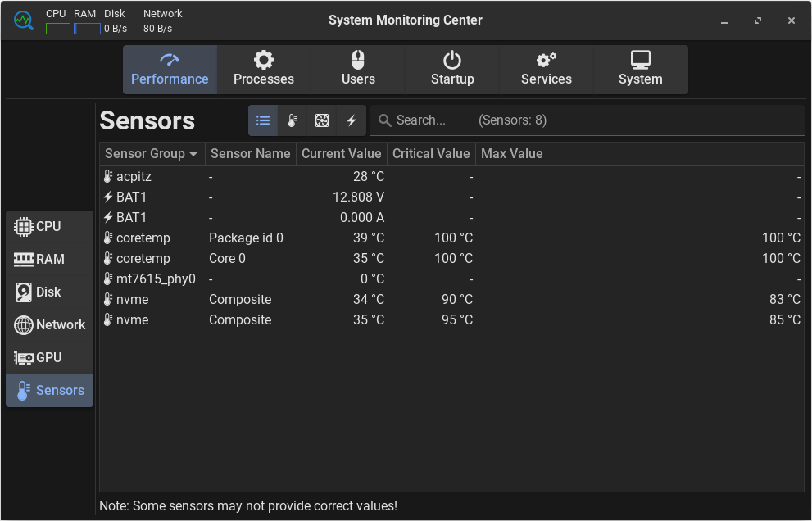Filter to fan sensors with fan icon
The width and height of the screenshot is (812, 521).
pos(322,120)
